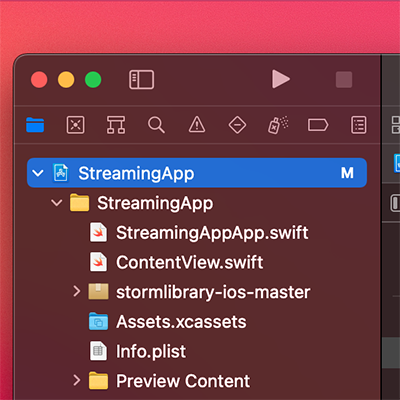Click the Info.plist document icon
The image size is (400, 400).
(x=98, y=351)
